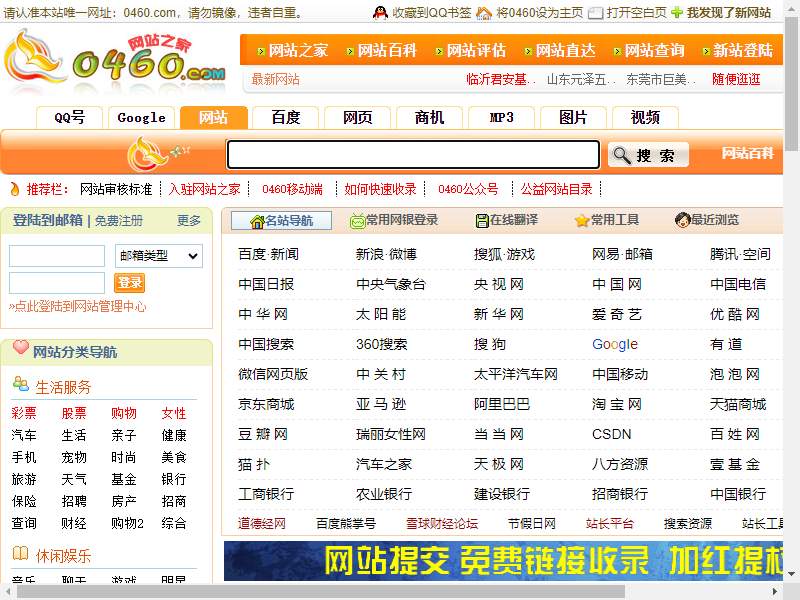This screenshot has height=600, width=800.
Task: Select the 图片 search tab
Action: [x=573, y=117]
